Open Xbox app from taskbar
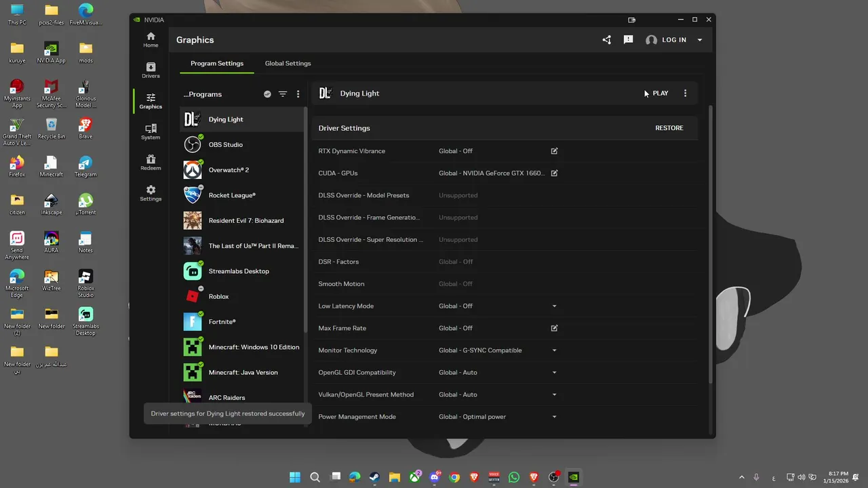868x488 pixels. [414, 477]
